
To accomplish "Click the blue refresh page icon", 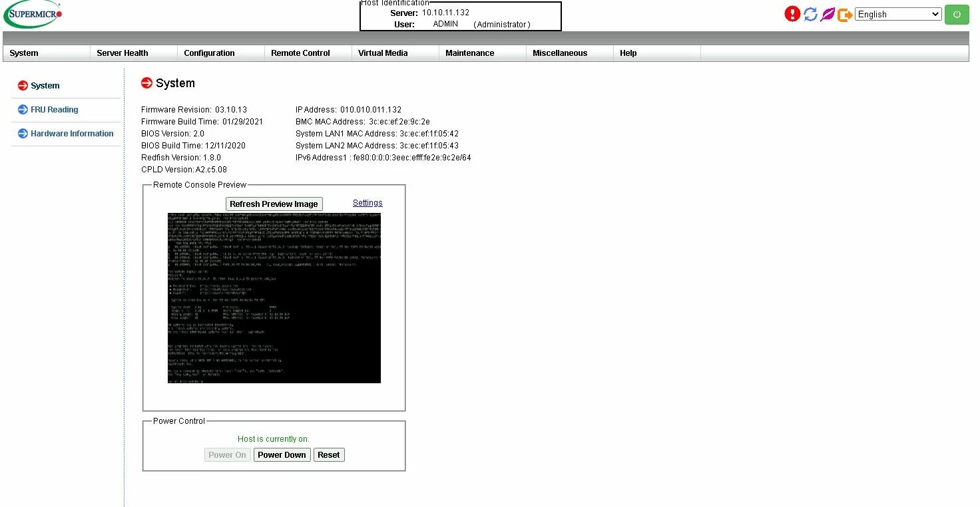I will [x=810, y=14].
